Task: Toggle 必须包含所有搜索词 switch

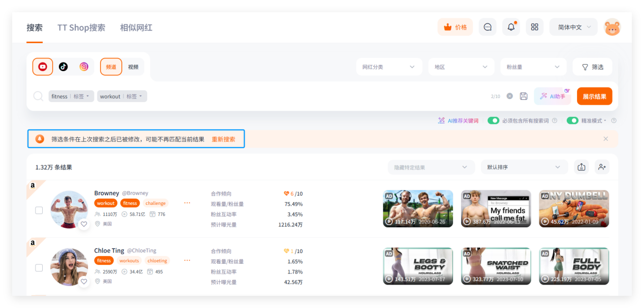Action: click(x=493, y=120)
